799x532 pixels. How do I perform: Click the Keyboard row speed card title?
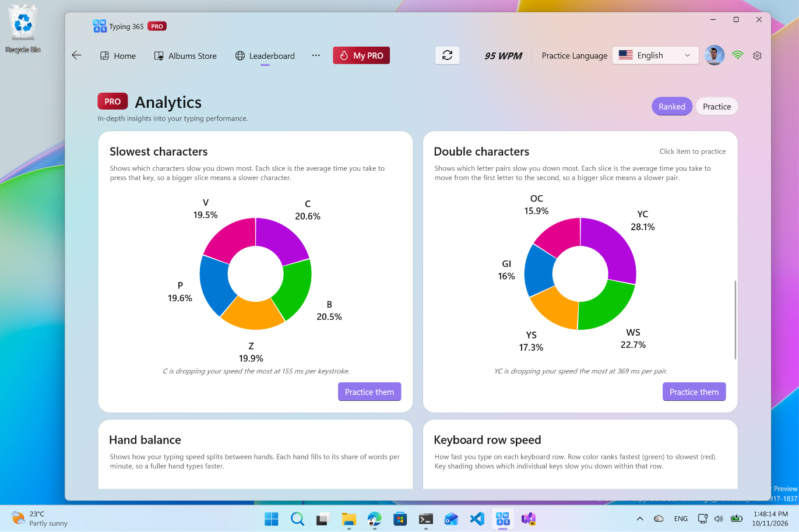[x=488, y=440]
